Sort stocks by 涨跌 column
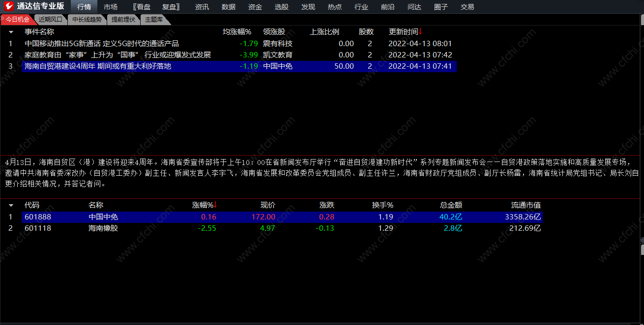The image size is (644, 325). pos(327,205)
